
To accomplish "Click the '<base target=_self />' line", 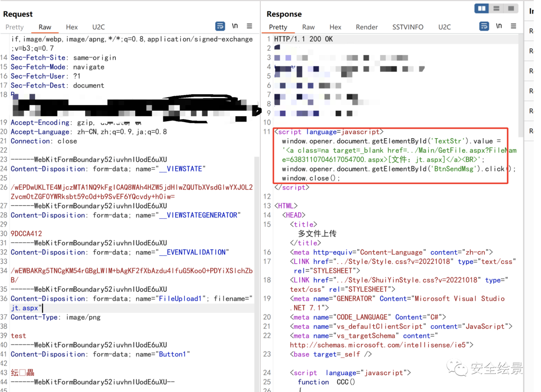I will click(x=331, y=354).
